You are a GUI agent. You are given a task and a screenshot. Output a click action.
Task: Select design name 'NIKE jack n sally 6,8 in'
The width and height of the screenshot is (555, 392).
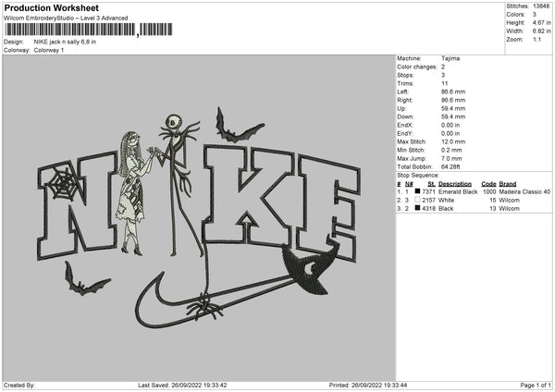pos(65,42)
